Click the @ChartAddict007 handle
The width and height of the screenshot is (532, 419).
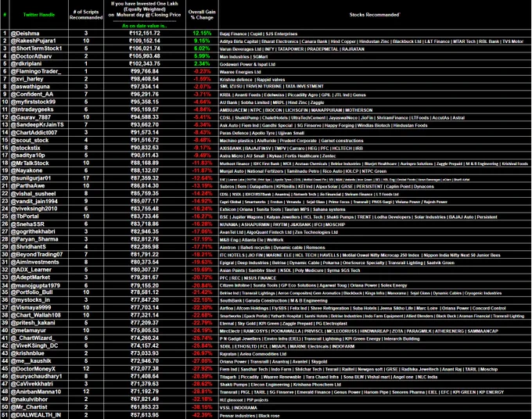[34, 133]
